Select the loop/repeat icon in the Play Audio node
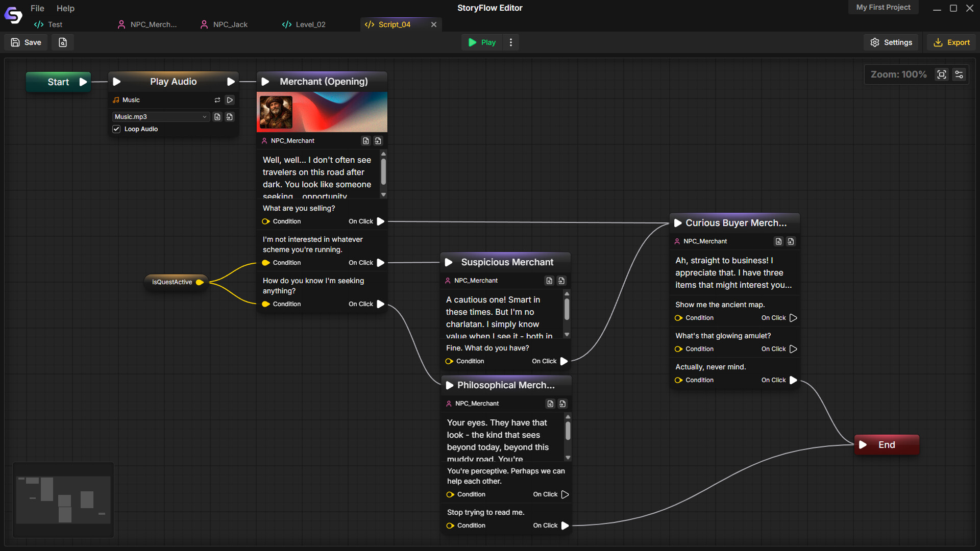The height and width of the screenshot is (551, 980). pos(217,100)
